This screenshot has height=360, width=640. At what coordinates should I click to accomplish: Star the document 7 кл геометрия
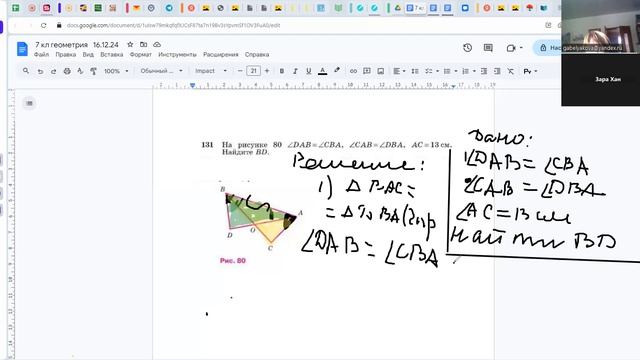pos(130,44)
